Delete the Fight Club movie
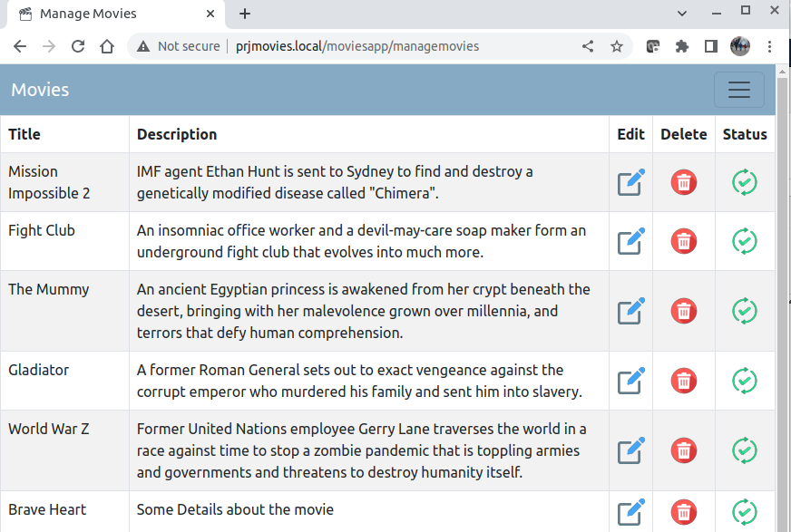The height and width of the screenshot is (532, 791). [x=684, y=241]
